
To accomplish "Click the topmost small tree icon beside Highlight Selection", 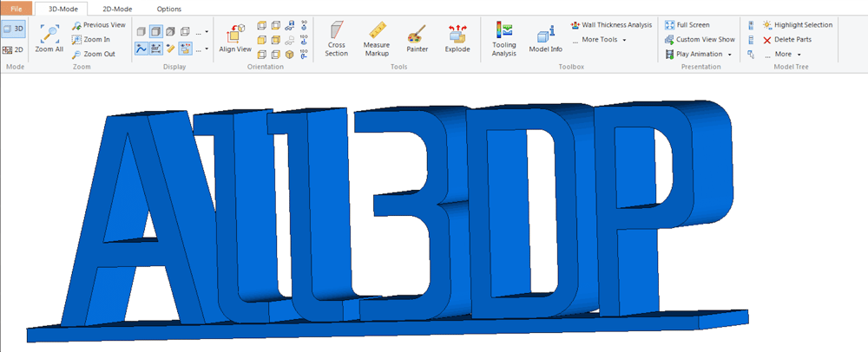I will click(x=751, y=25).
